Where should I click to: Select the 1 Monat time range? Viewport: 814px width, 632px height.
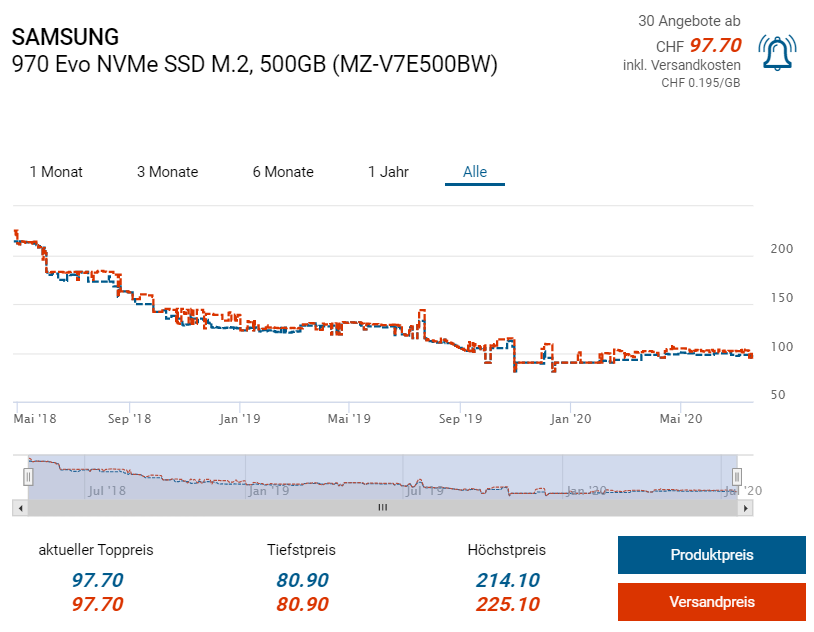pyautogui.click(x=56, y=172)
